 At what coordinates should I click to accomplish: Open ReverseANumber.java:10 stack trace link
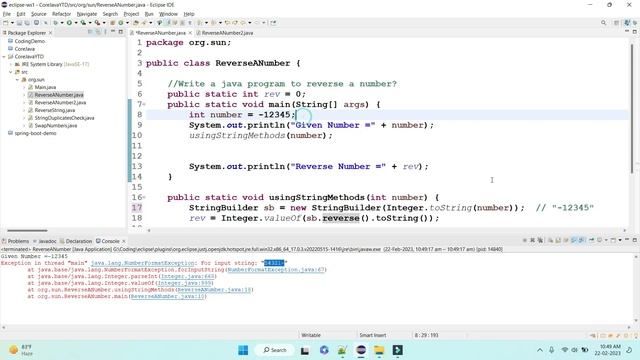pyautogui.click(x=167, y=296)
